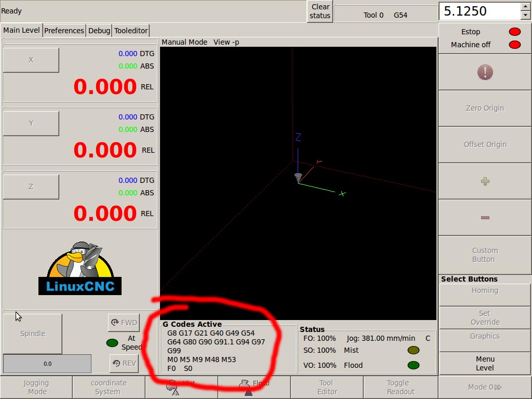Click the Z axis large REL readout

click(105, 214)
